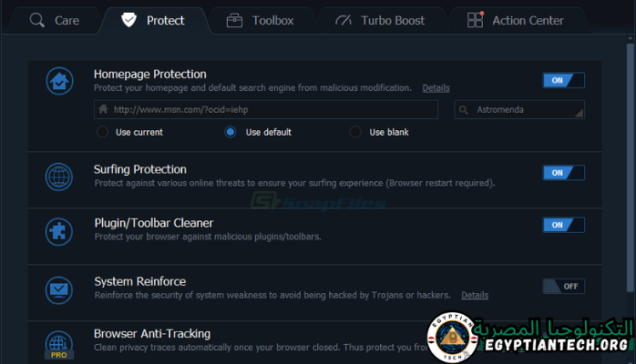The image size is (636, 364).
Task: Choose the Use blank radio option
Action: [x=355, y=132]
